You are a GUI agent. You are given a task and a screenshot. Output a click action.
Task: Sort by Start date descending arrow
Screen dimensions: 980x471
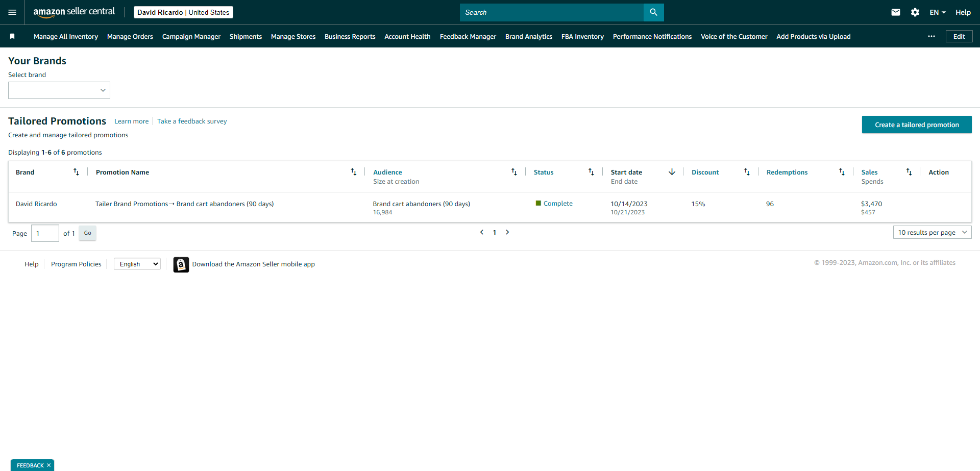coord(672,172)
